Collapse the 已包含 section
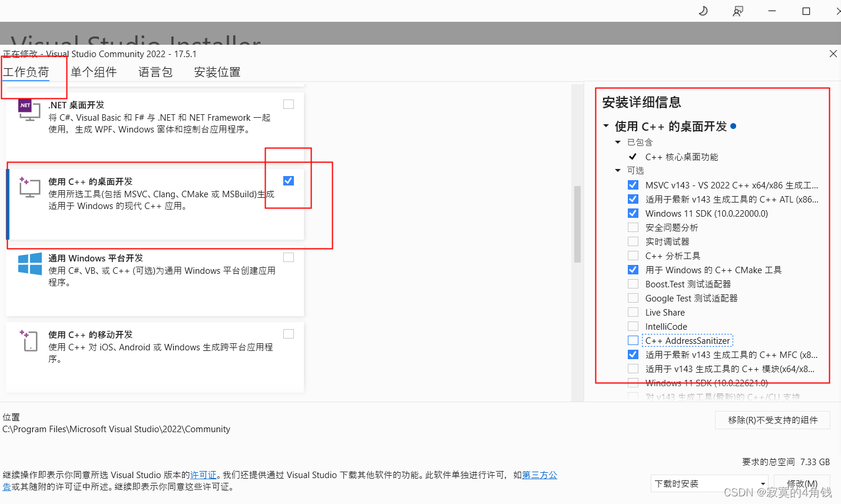Image resolution: width=841 pixels, height=504 pixels. 618,142
